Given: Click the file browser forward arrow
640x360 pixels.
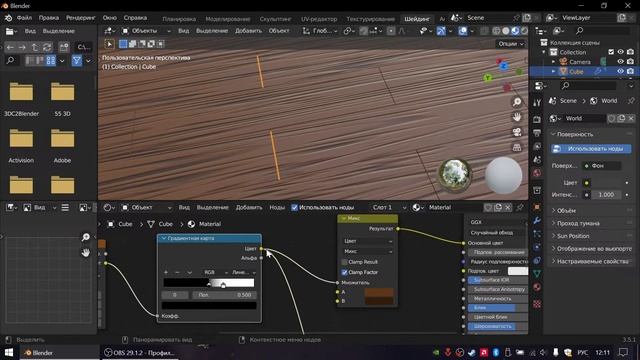Looking at the screenshot, I should pos(22,47).
